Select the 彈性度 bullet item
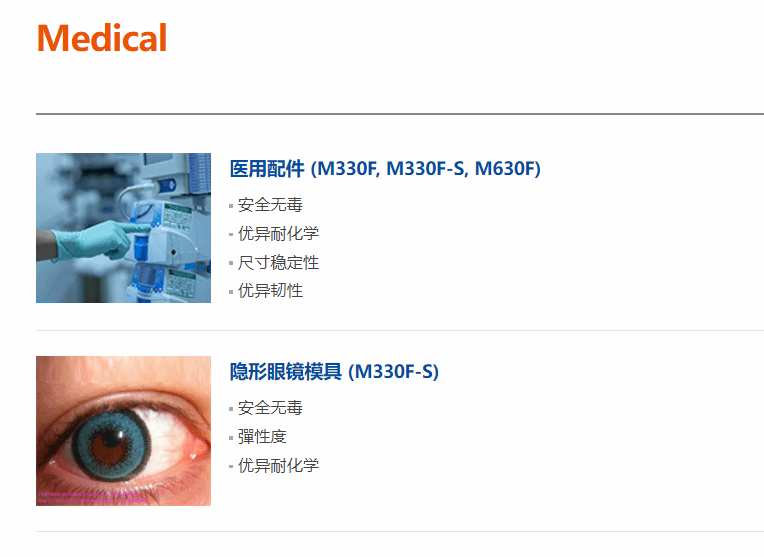764x557 pixels. point(262,436)
